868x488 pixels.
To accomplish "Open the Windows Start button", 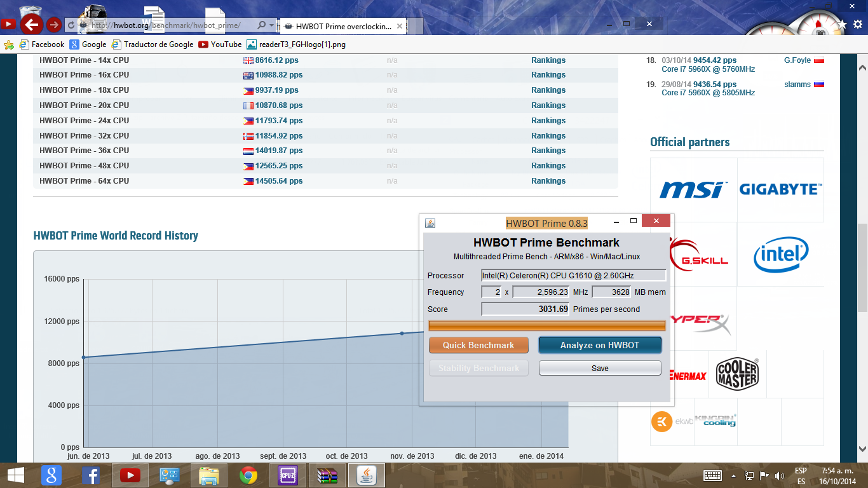I will 15,475.
